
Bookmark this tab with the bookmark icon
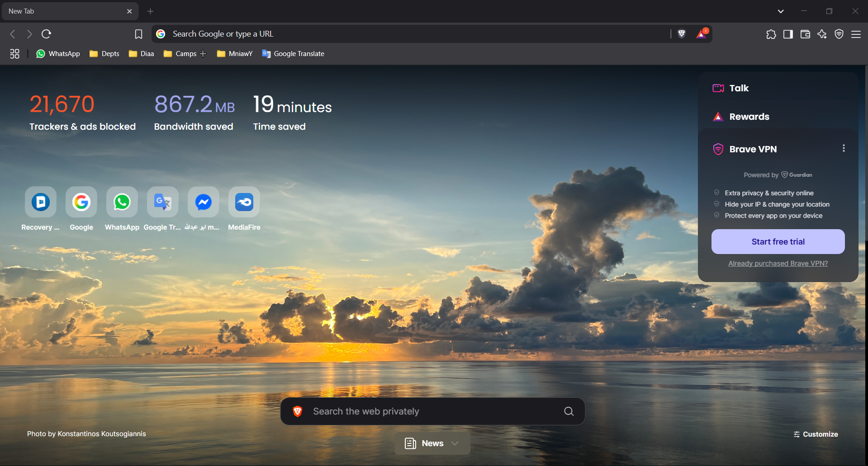point(138,34)
